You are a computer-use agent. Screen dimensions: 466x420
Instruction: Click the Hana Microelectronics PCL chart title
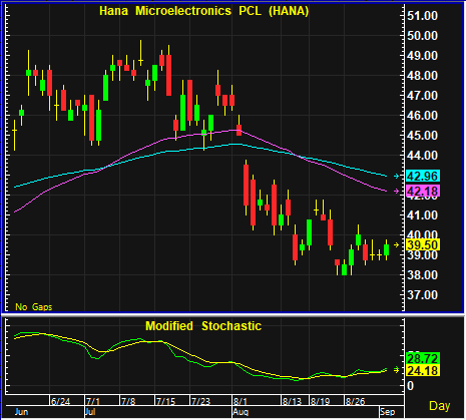pyautogui.click(x=204, y=11)
